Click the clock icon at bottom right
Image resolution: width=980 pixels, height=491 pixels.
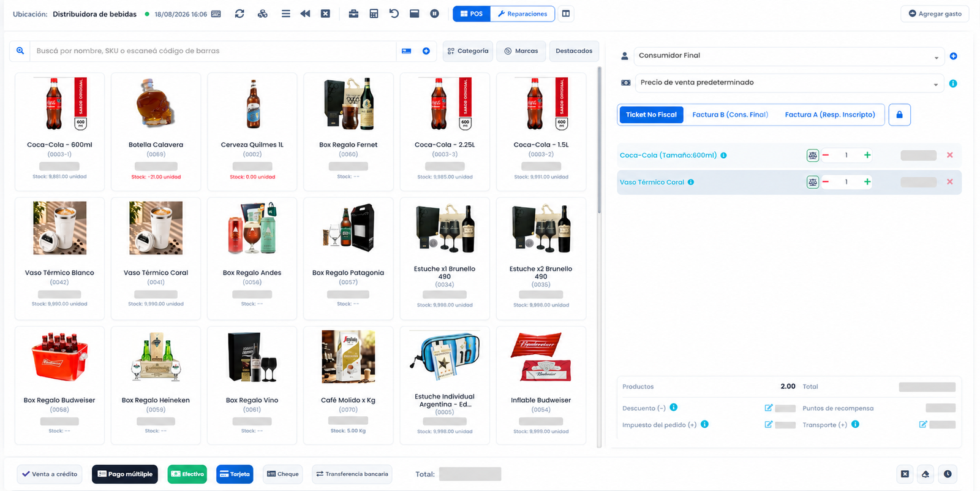(x=948, y=474)
